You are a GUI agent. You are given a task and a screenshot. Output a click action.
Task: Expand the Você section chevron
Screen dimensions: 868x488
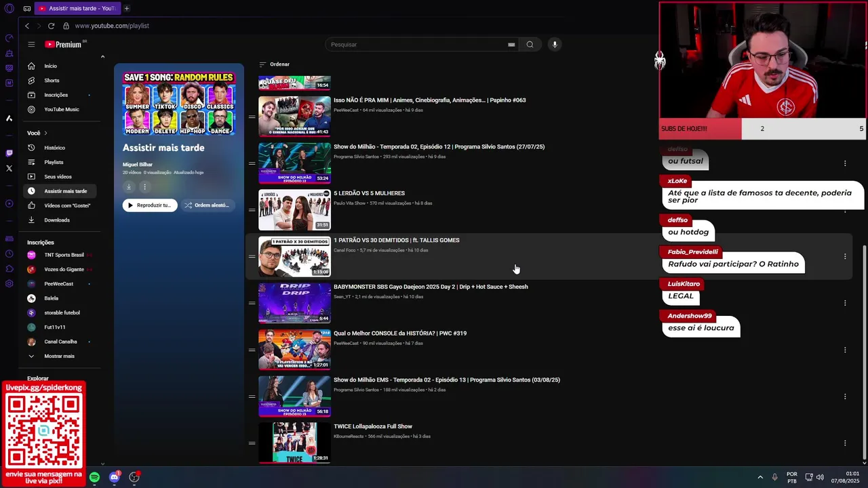point(45,133)
